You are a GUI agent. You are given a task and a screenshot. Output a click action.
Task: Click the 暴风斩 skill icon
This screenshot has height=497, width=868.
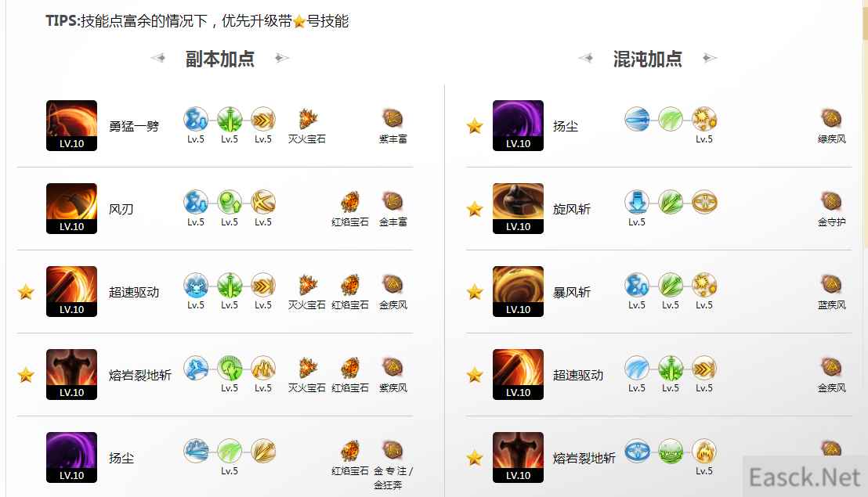[518, 291]
